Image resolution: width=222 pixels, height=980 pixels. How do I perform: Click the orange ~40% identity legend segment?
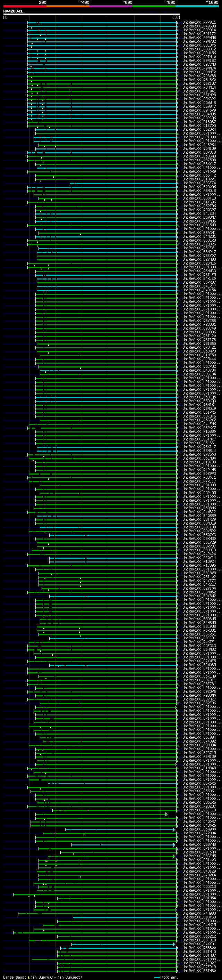[68, 6]
